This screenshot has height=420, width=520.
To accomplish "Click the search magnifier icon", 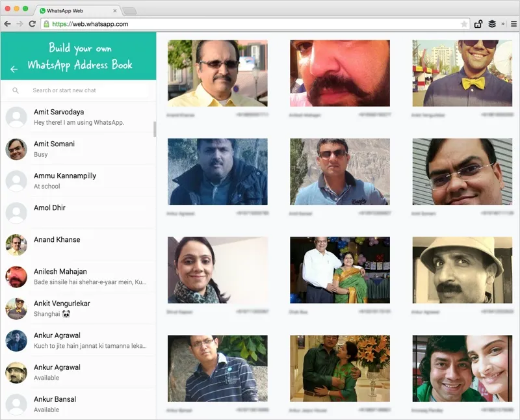I will pos(16,90).
